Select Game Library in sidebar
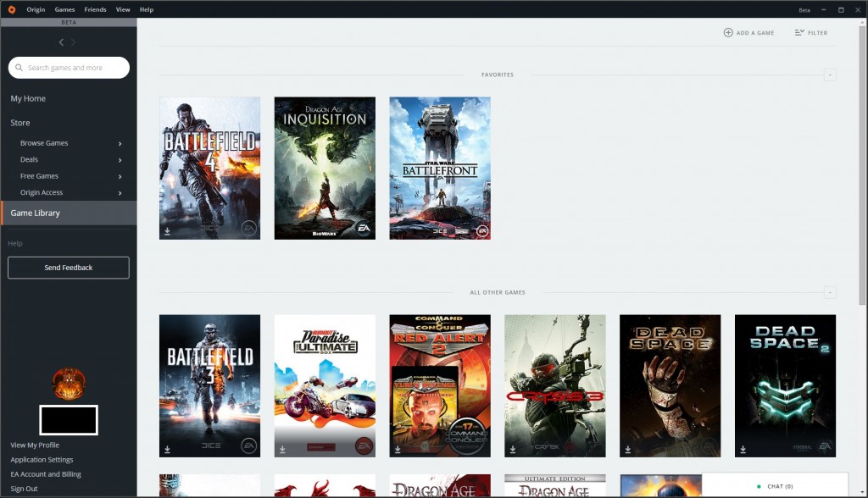Screen dimensions: 868x498 tap(69, 213)
